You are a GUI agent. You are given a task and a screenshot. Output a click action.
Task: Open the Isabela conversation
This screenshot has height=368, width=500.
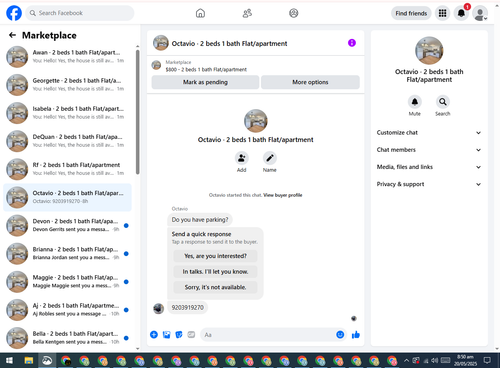pos(68,113)
